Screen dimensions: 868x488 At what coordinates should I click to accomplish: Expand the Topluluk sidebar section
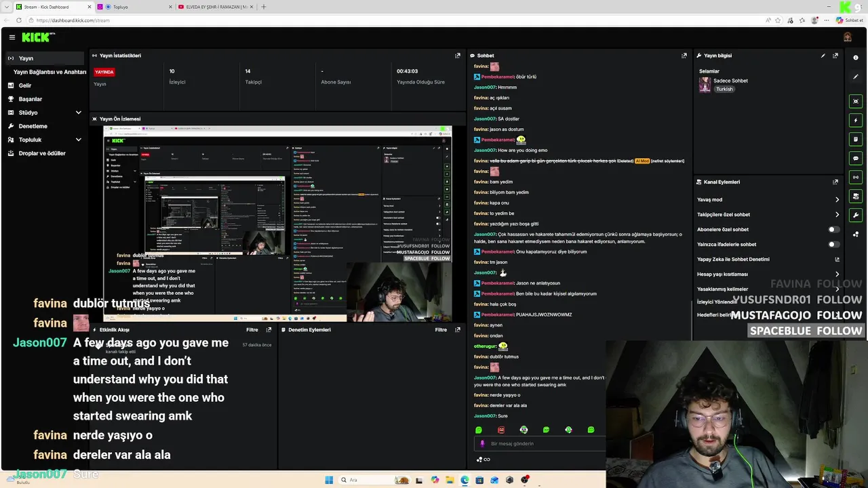tap(79, 140)
